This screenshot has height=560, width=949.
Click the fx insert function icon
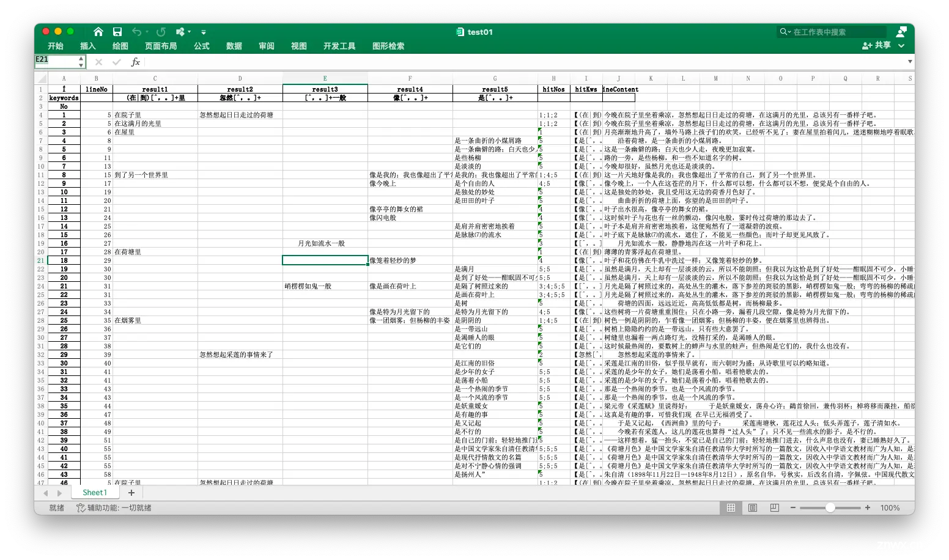136,62
